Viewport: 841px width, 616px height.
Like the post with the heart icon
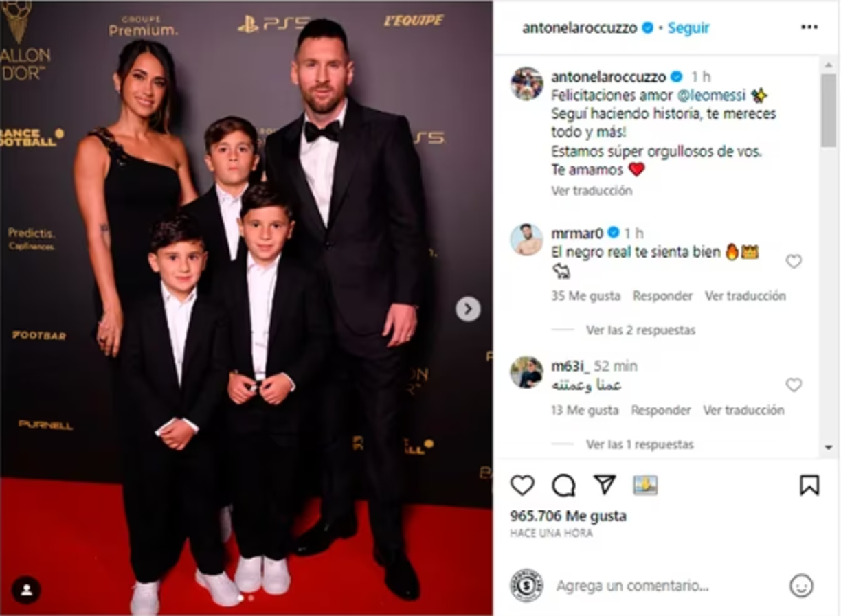click(x=522, y=486)
